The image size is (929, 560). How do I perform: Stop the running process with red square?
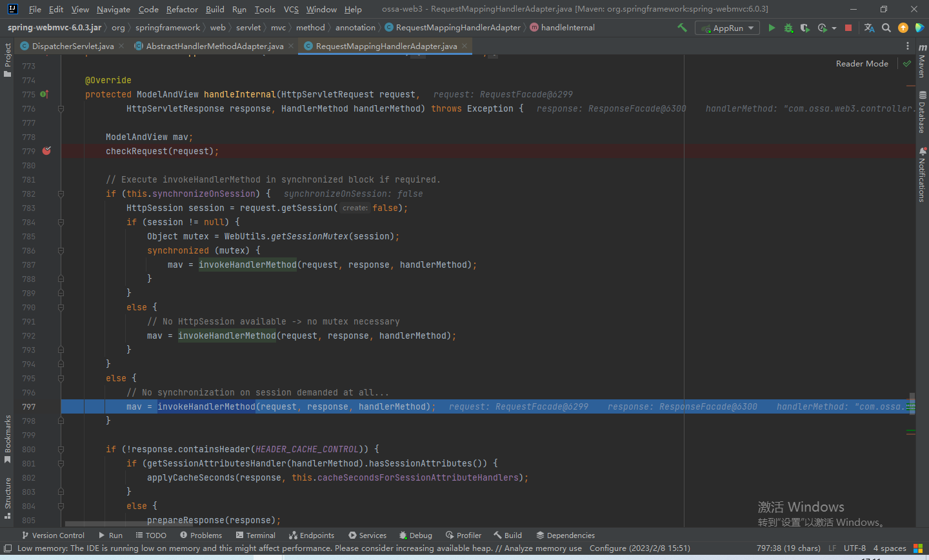pyautogui.click(x=848, y=28)
